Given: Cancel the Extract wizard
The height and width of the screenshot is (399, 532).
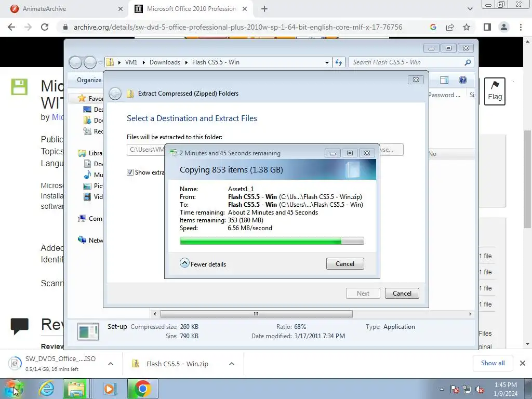Looking at the screenshot, I should pyautogui.click(x=402, y=294).
